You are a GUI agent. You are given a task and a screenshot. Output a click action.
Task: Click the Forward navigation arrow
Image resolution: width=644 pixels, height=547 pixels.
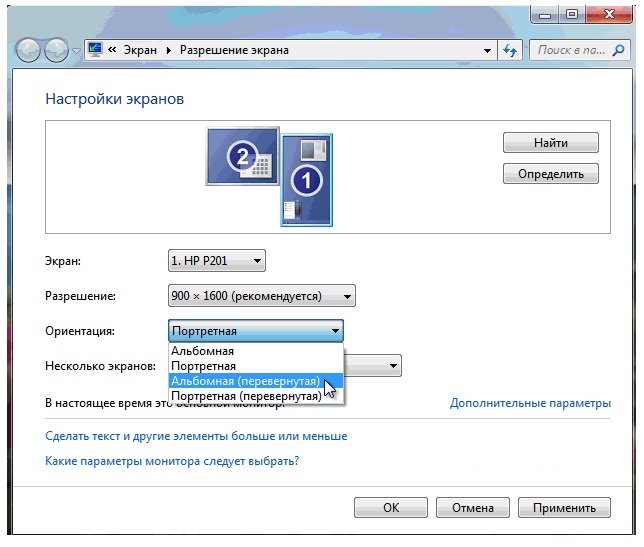(56, 51)
